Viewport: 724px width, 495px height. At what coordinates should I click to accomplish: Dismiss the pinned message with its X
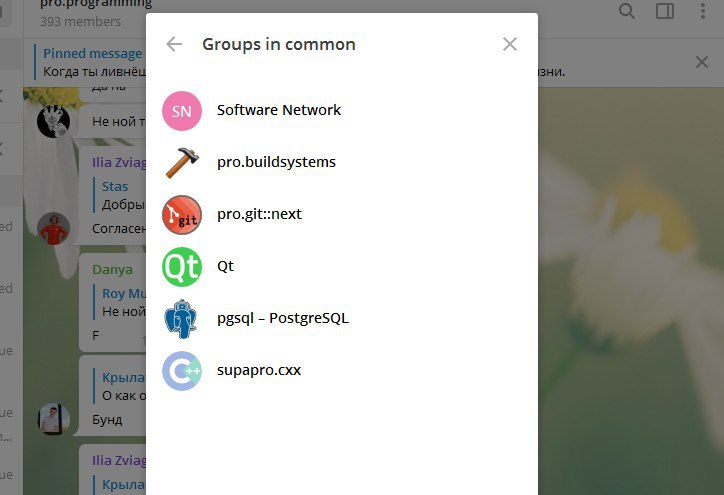tap(702, 62)
